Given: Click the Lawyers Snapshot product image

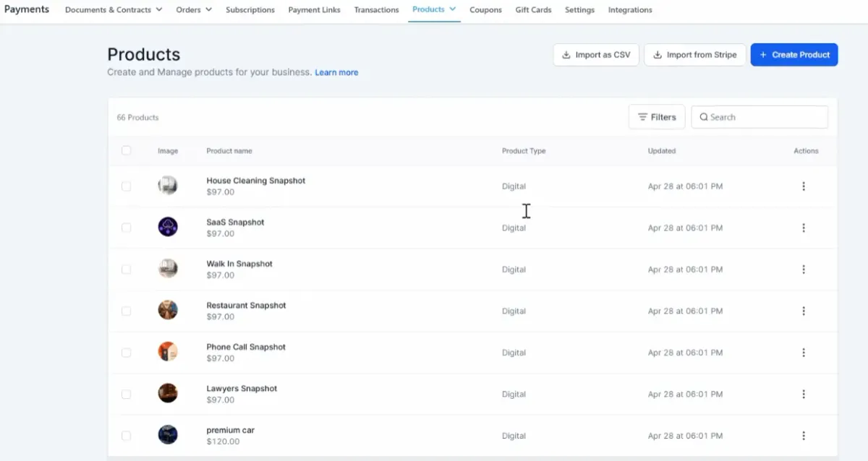Looking at the screenshot, I should 168,393.
